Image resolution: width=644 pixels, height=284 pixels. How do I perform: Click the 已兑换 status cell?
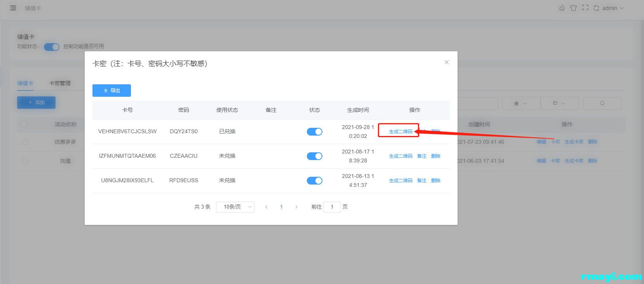(x=227, y=131)
